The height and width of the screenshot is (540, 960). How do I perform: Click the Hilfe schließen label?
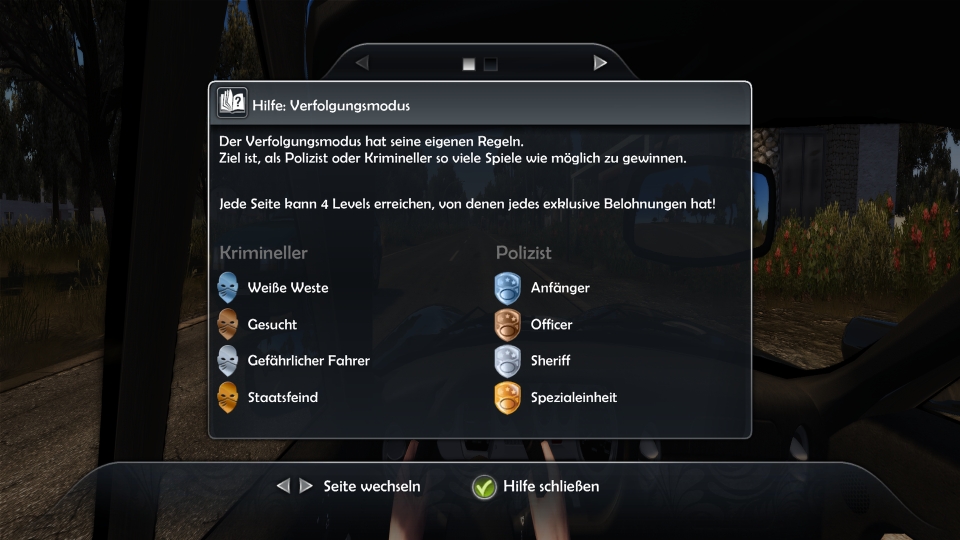tap(551, 486)
